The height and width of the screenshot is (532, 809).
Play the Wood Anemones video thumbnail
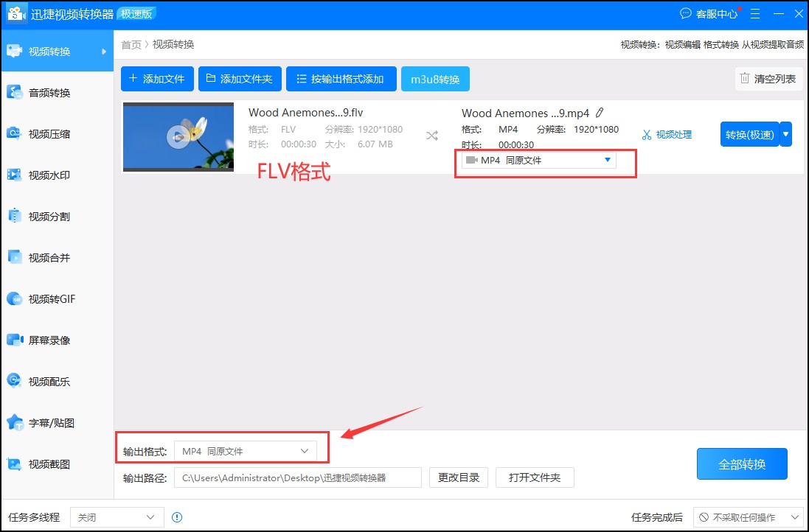pyautogui.click(x=177, y=137)
